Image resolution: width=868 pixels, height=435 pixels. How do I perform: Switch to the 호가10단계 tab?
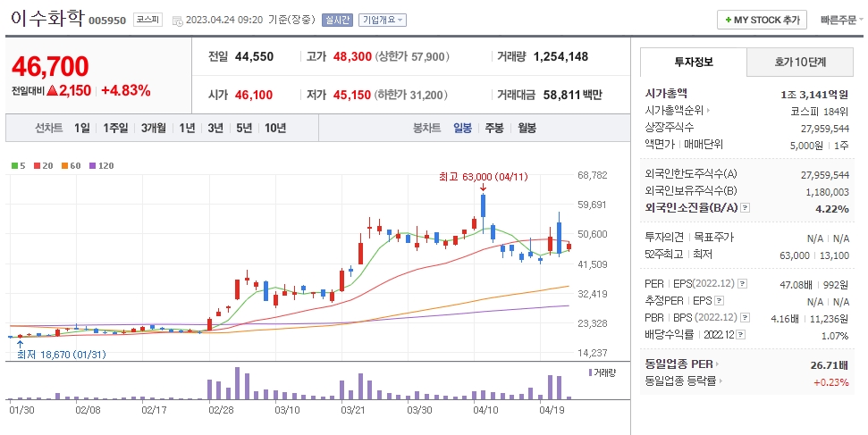(x=800, y=62)
